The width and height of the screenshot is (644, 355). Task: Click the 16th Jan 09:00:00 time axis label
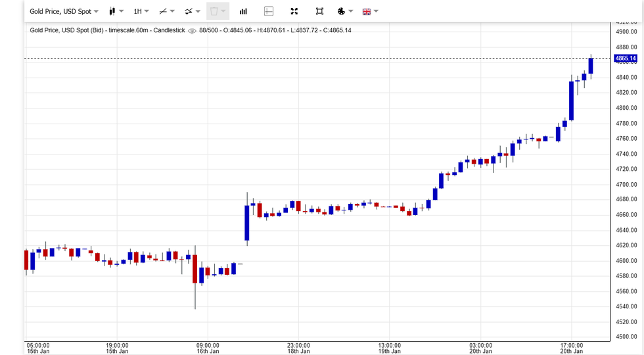[208, 348]
